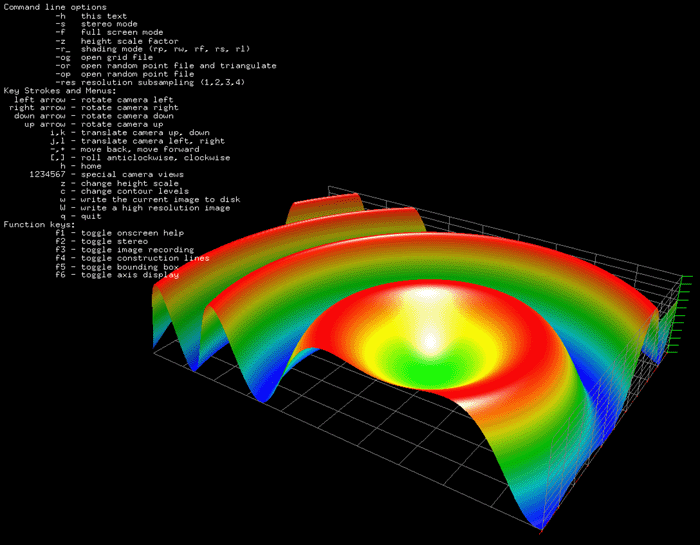Viewport: 700px width, 545px height.
Task: Select "f5 - toggle bounding box" line
Action: (117, 267)
